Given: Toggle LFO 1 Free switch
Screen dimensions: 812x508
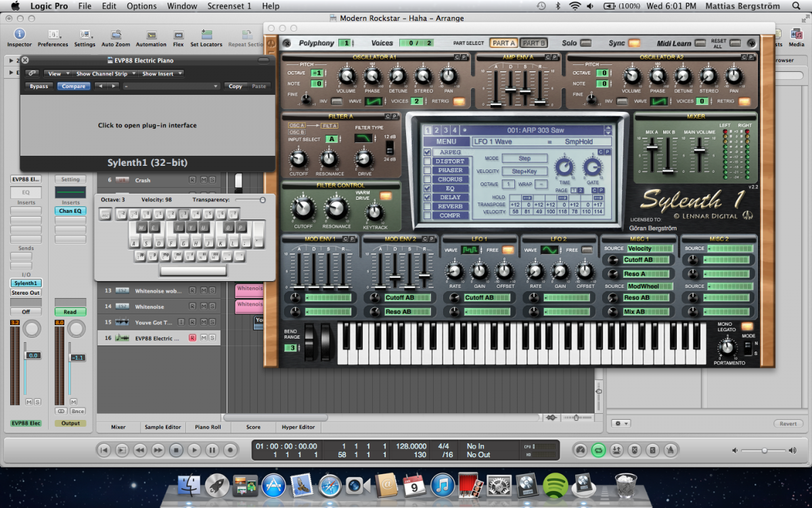Looking at the screenshot, I should [x=507, y=250].
